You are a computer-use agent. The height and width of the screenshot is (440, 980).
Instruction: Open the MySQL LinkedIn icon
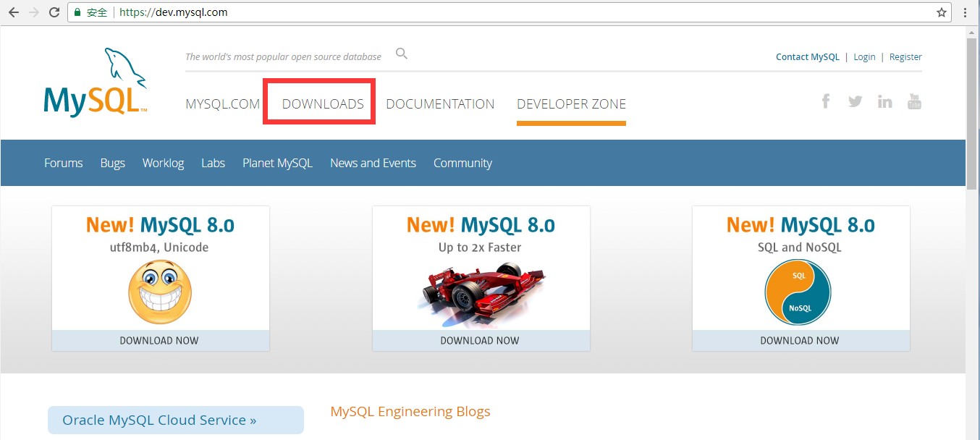coord(884,101)
